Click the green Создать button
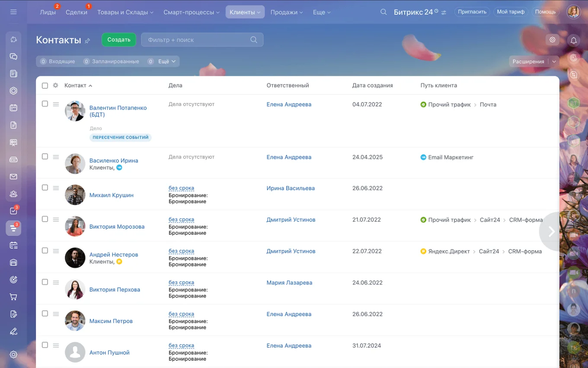Viewport: 588px width, 368px height. pyautogui.click(x=118, y=39)
